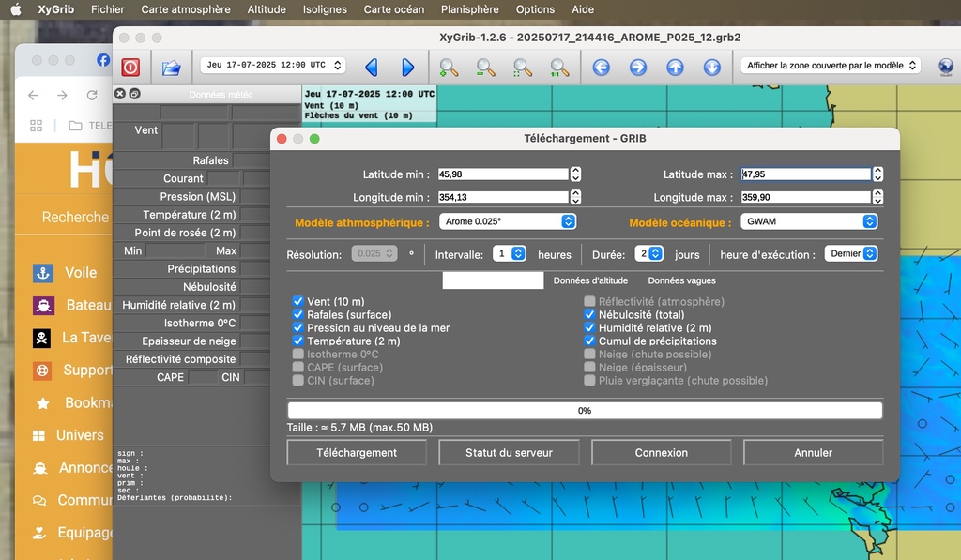
Task: Click the Téléchargement button
Action: 357,453
